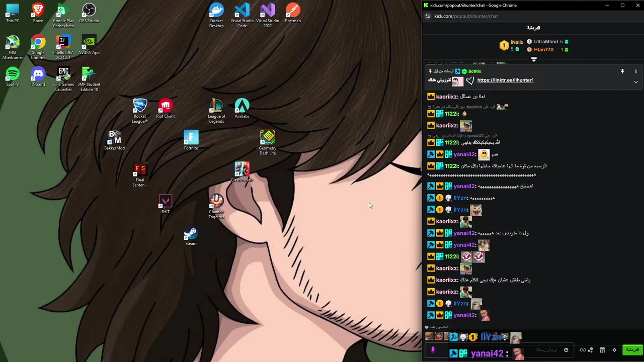
Task: Select Rocket League desktop icon
Action: 140,111
